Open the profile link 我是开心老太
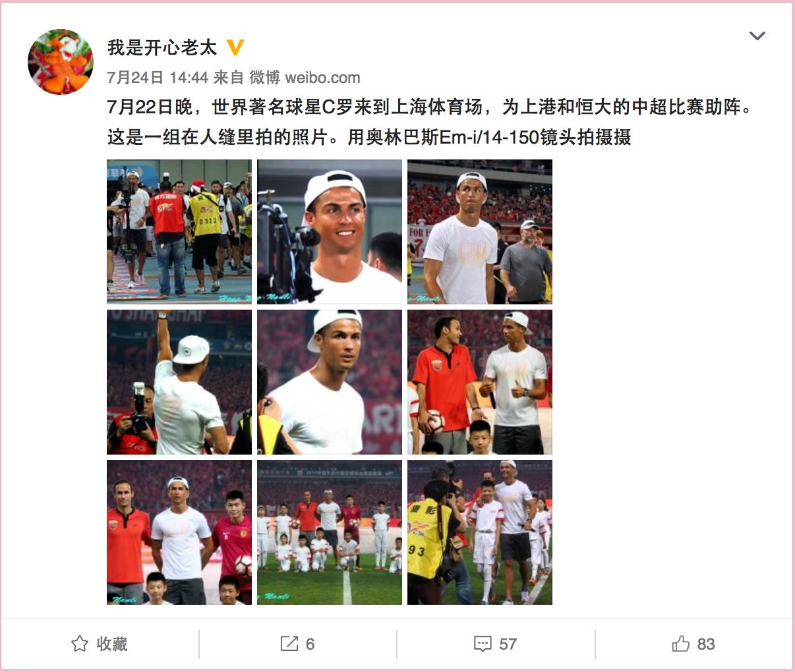Image resolution: width=795 pixels, height=672 pixels. point(162,47)
